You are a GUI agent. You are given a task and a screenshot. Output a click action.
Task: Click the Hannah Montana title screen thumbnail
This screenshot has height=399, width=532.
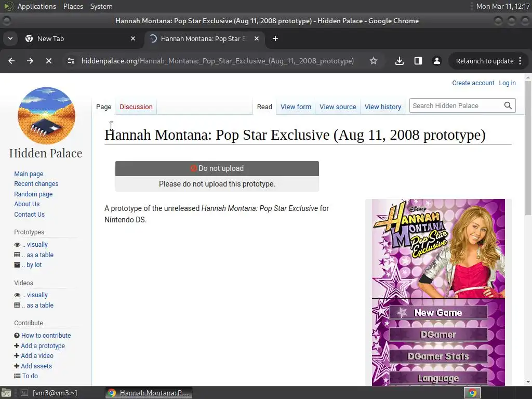click(x=438, y=292)
